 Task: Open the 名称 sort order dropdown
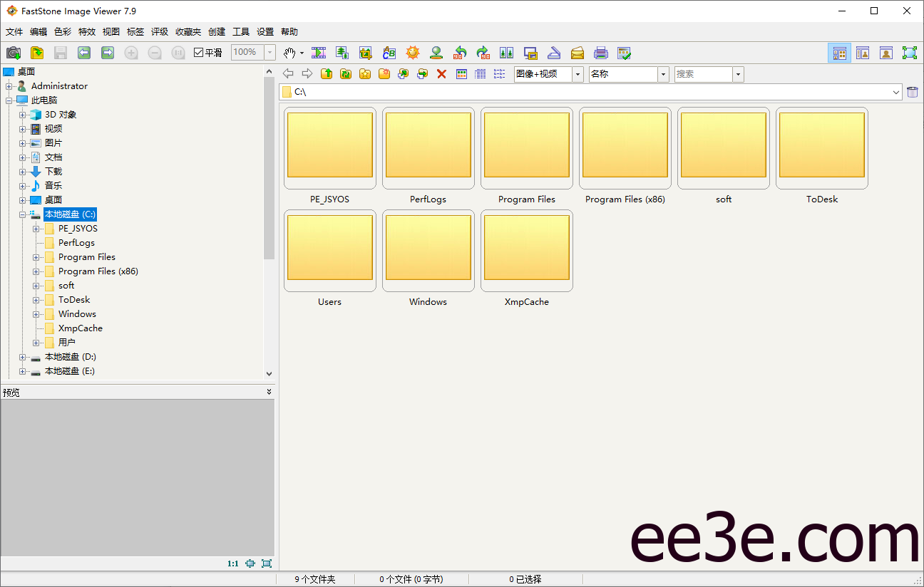click(x=662, y=73)
